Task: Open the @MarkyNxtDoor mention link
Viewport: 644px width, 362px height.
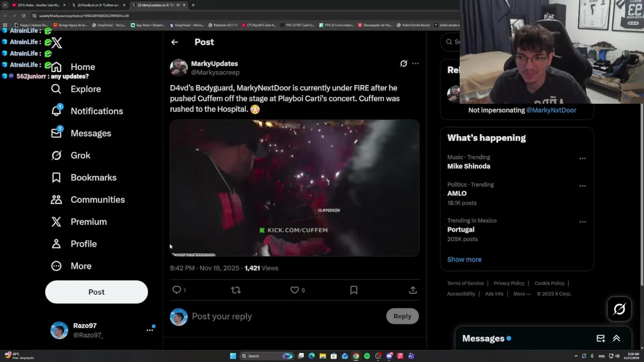Action: tap(551, 110)
